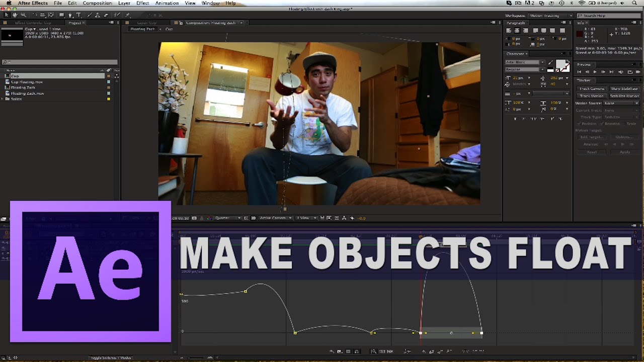
Task: Take snapshot with viewer camera icon
Action: [194, 218]
